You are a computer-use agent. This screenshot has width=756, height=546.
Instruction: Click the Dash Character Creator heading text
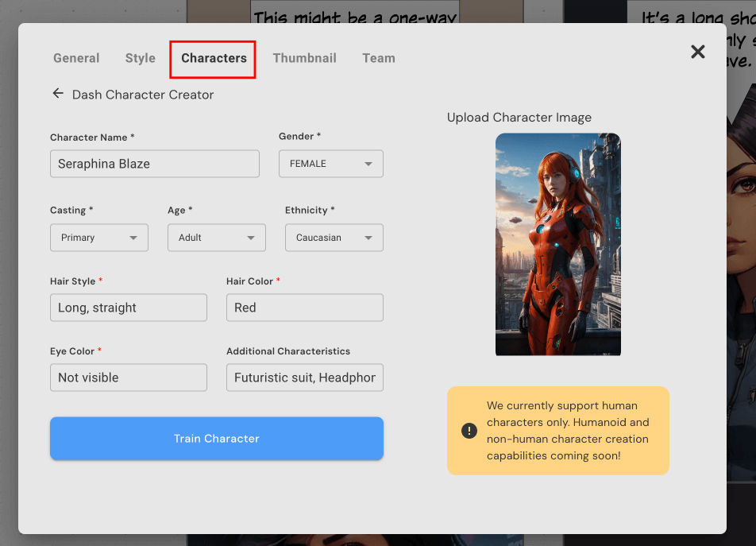(x=143, y=95)
